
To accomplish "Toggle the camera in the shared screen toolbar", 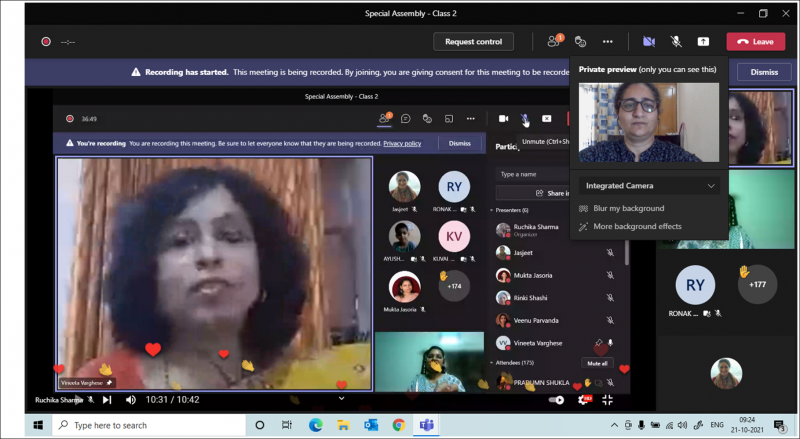I will (504, 118).
